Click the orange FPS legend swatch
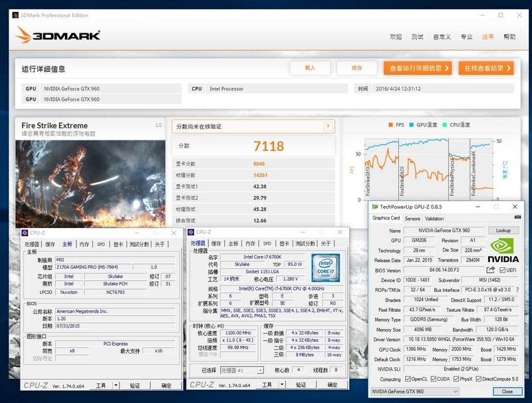This screenshot has width=532, height=403. [x=390, y=125]
